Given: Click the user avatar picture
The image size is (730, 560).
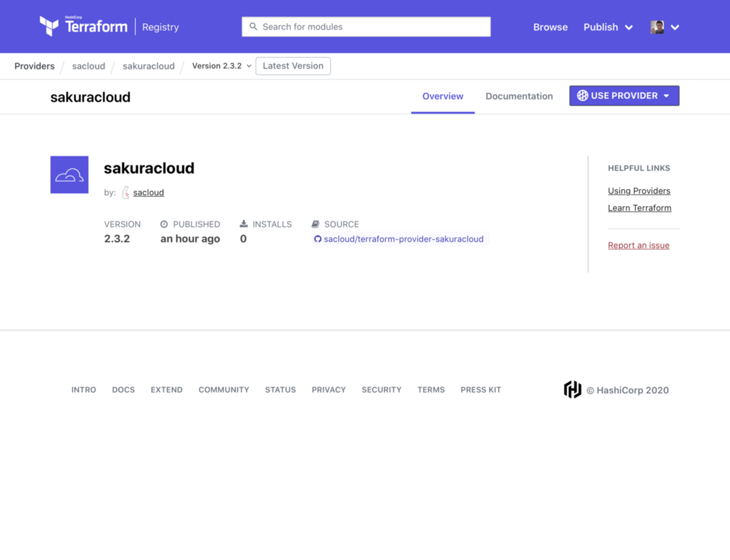Looking at the screenshot, I should pyautogui.click(x=657, y=27).
